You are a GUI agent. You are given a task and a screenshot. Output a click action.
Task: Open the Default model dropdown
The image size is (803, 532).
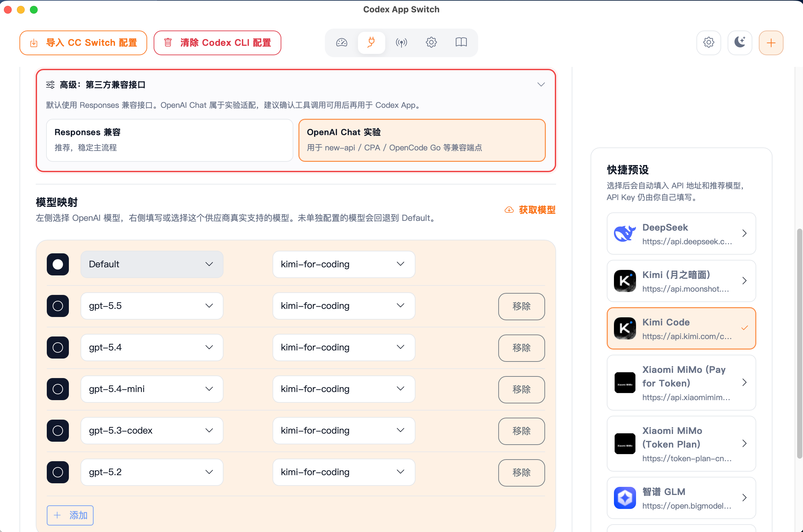(152, 264)
